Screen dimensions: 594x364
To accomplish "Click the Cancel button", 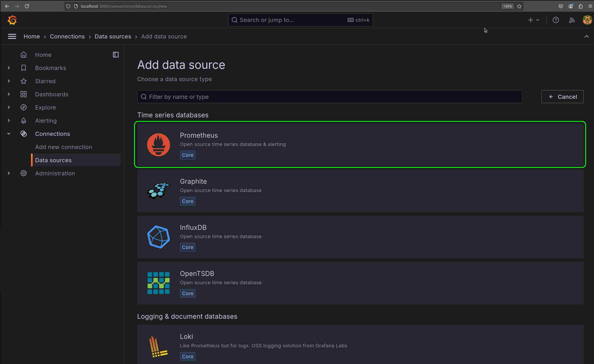I will [x=562, y=96].
